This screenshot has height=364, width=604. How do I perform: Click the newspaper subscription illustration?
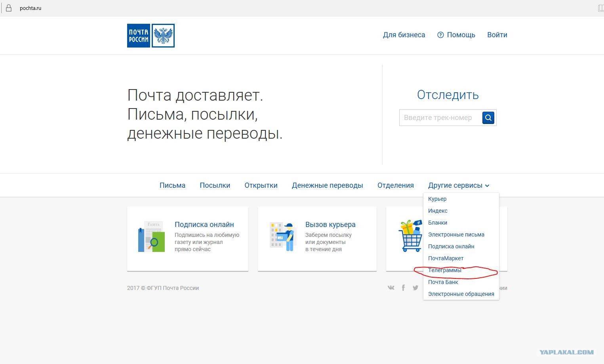151,236
